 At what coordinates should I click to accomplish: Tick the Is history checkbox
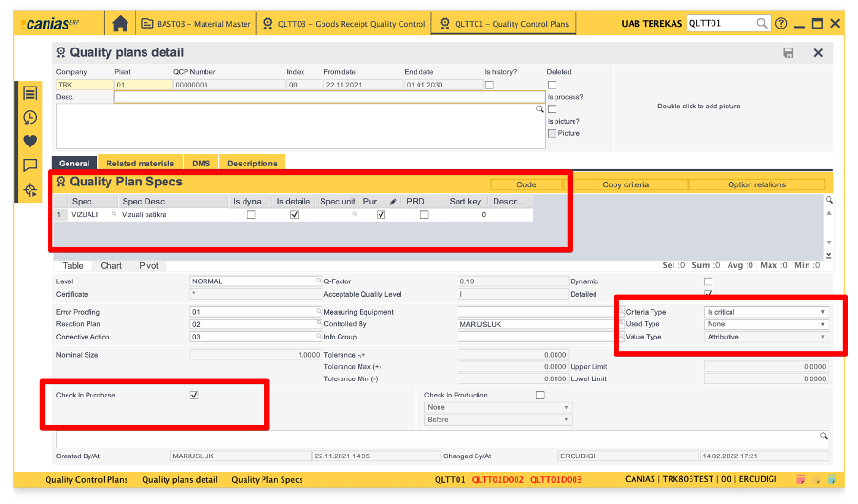pyautogui.click(x=489, y=85)
